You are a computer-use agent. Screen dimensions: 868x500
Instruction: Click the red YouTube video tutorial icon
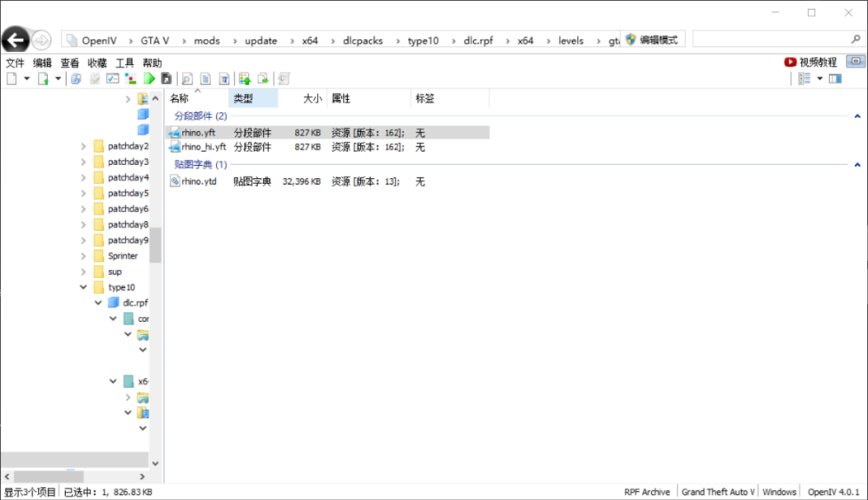click(x=790, y=62)
